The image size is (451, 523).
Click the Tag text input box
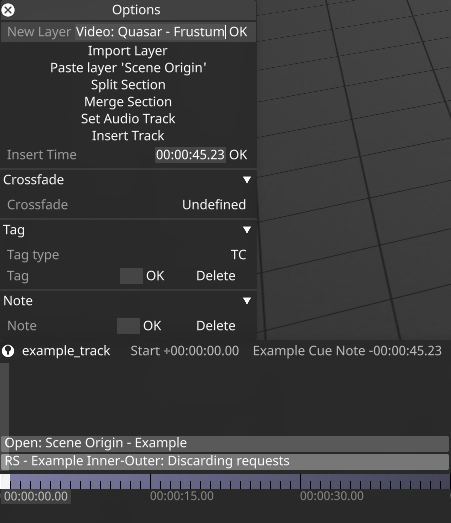click(131, 276)
